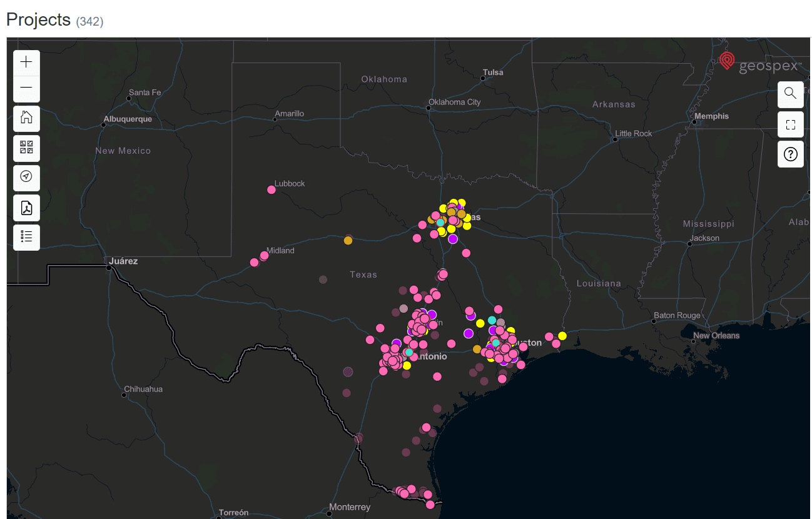Zoom out with the minus button
This screenshot has height=519, width=812.
tap(26, 88)
